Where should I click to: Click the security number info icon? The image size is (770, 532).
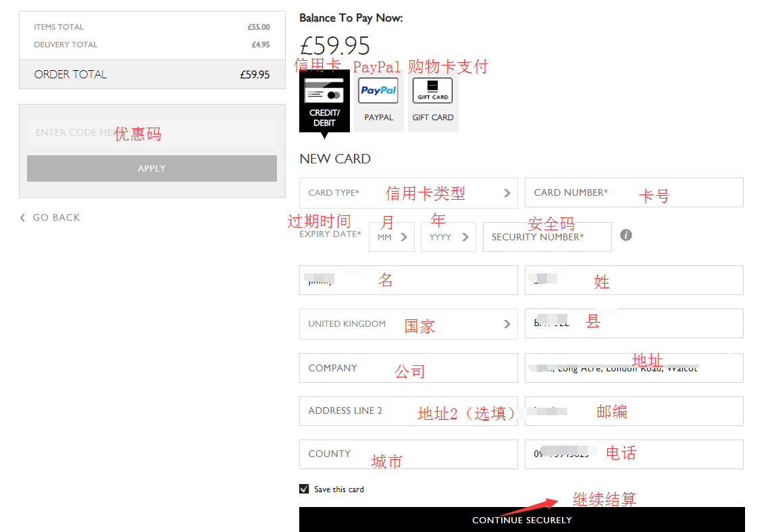[x=626, y=235]
